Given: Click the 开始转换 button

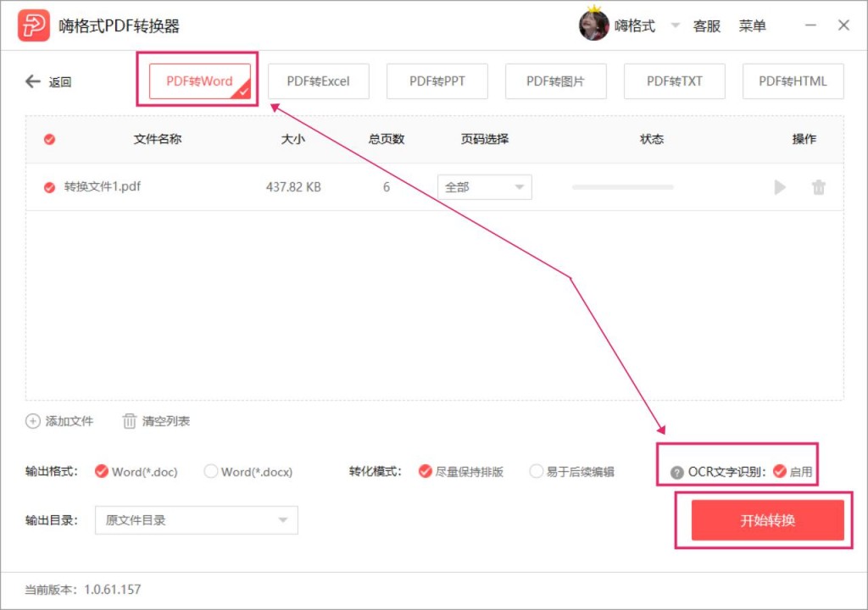Looking at the screenshot, I should 767,520.
